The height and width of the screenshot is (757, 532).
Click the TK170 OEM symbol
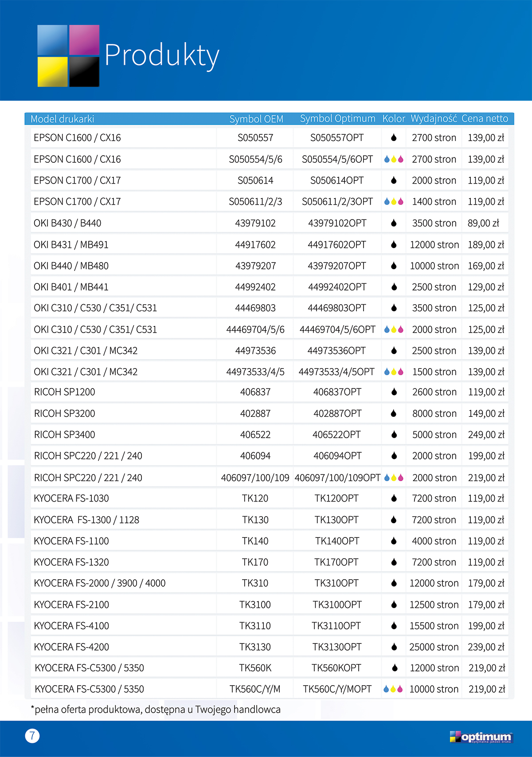(x=255, y=562)
